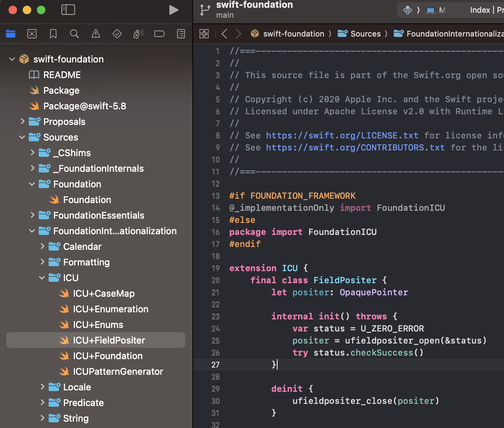The image size is (504, 428).
Task: Open the swift.org LICENSE.txt link
Action: click(342, 136)
